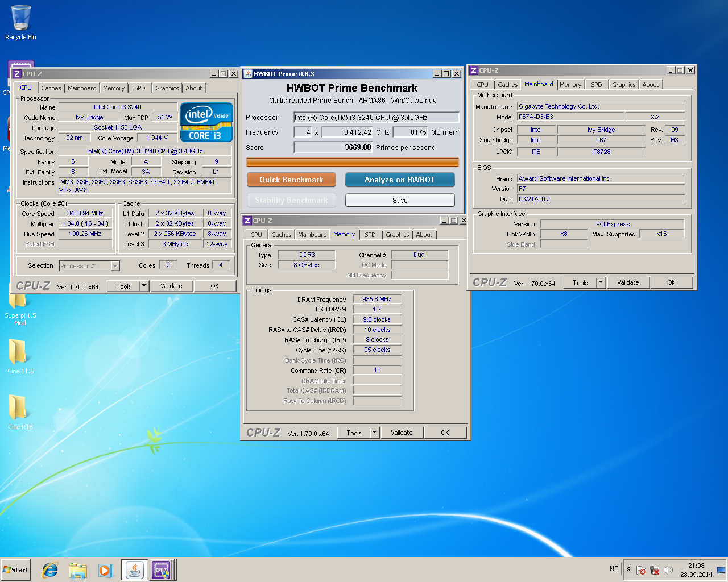The width and height of the screenshot is (728, 582).
Task: Open the Caches tab in the CPU-Z CPU window
Action: [x=51, y=88]
